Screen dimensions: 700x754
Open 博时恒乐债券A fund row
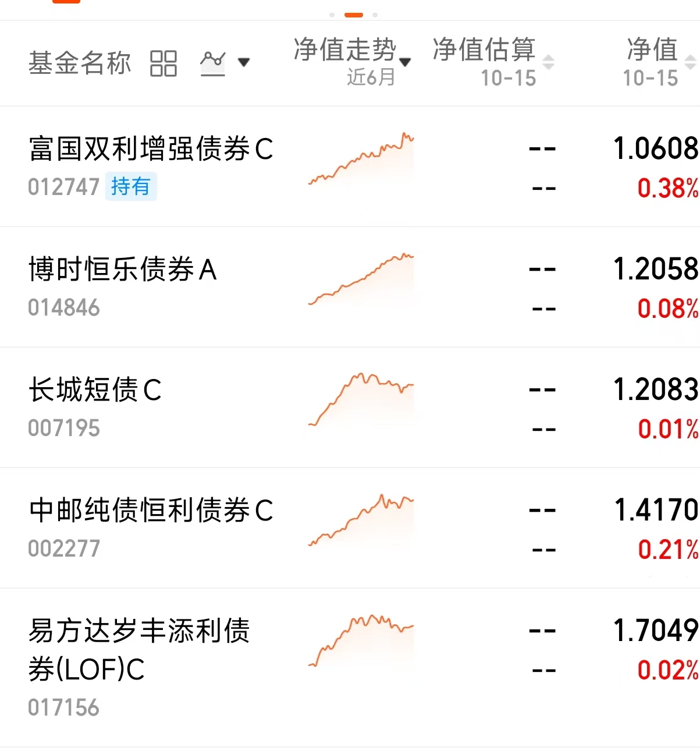(350, 287)
